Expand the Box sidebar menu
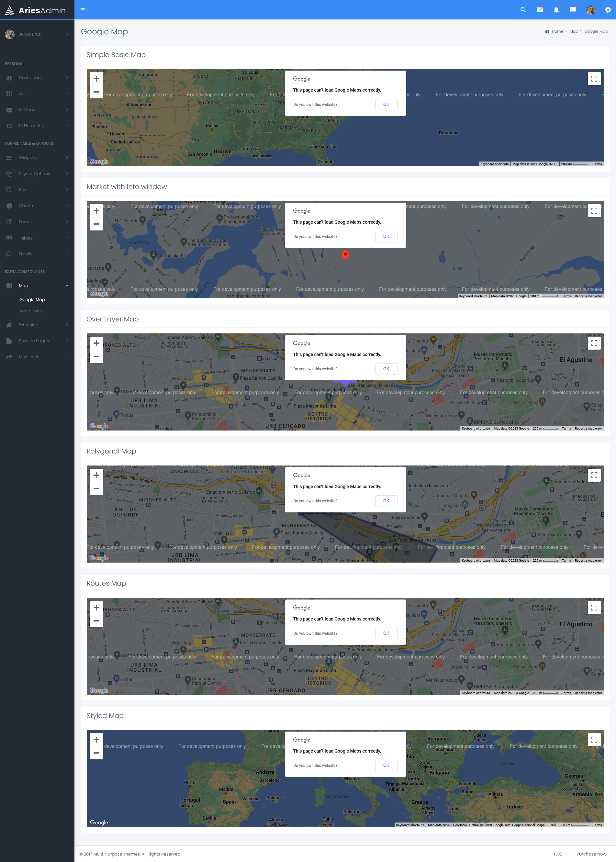The image size is (616, 862). [37, 190]
